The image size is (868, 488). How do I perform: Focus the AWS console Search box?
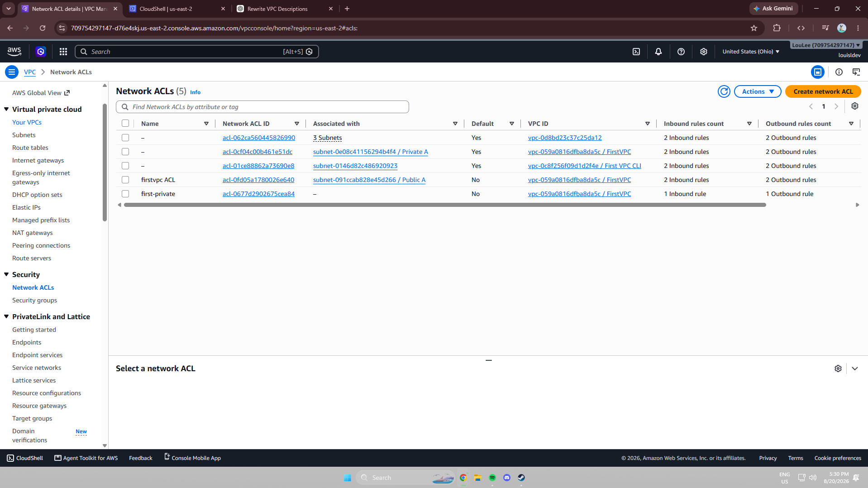pos(197,52)
